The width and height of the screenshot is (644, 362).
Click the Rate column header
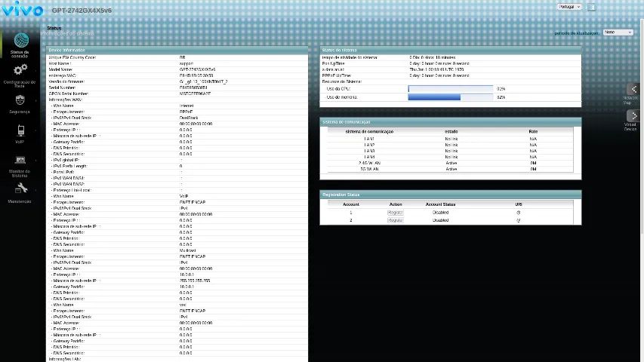click(x=533, y=132)
